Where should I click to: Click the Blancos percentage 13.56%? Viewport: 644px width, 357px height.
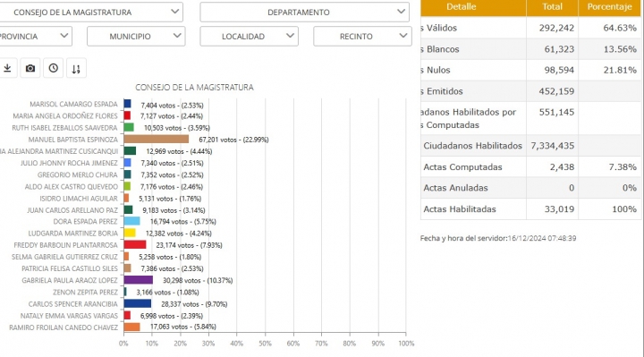[x=620, y=49]
